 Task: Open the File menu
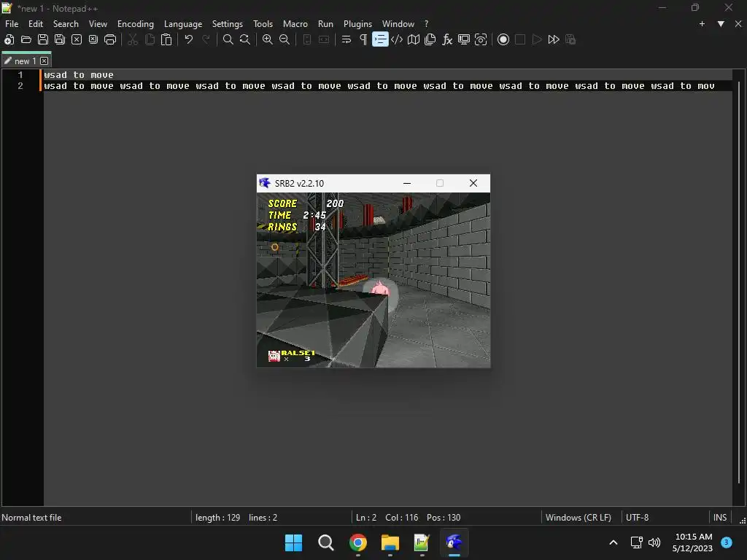[12, 24]
